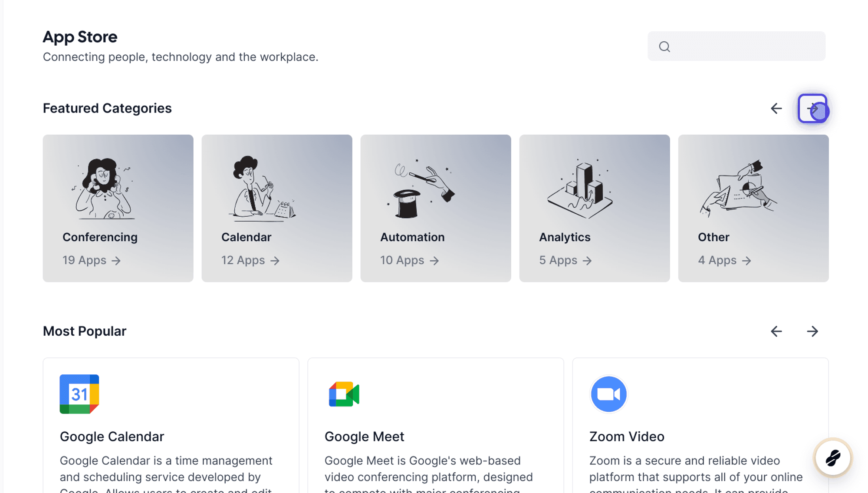Focus the App Store search field
The image size is (868, 493).
pos(736,46)
